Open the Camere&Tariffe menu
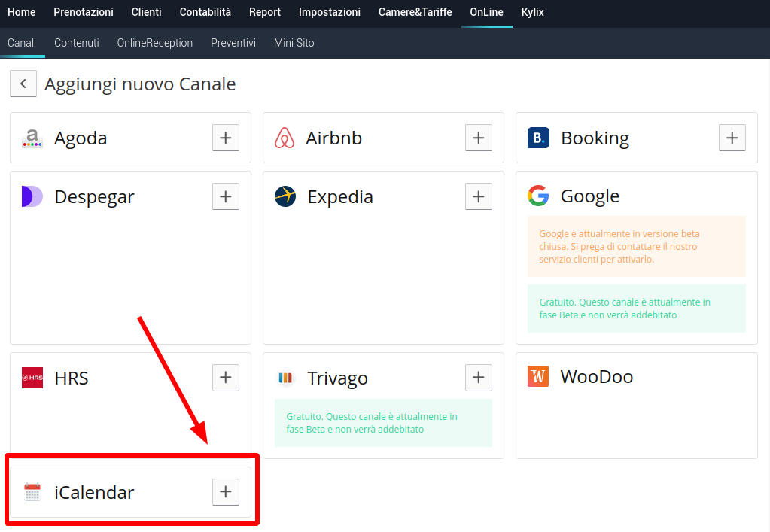This screenshot has height=532, width=770. pos(415,12)
